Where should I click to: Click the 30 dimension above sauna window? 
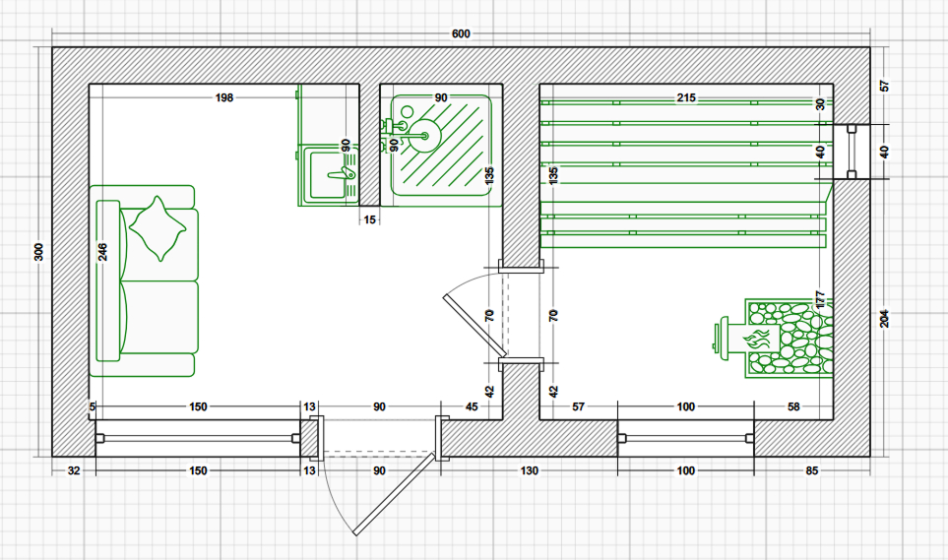click(820, 104)
